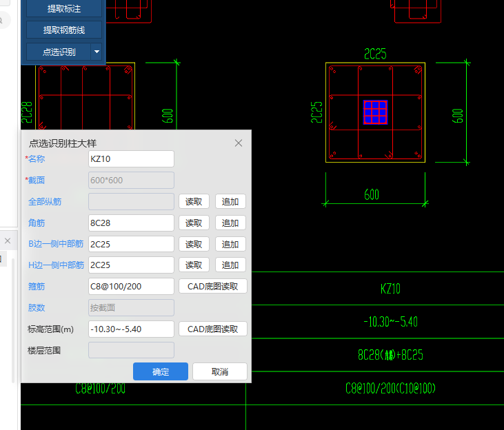Click the 箍筋 label link
This screenshot has height=430, width=504.
37,287
